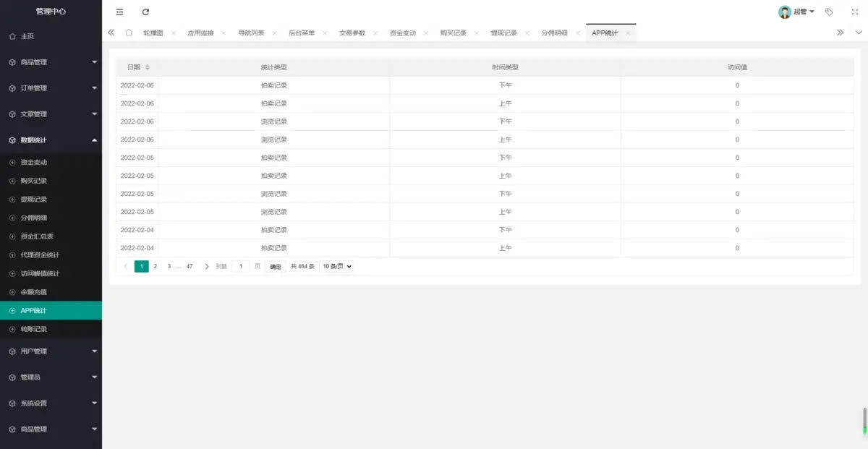
Task: Close the 购买记录 tab
Action: point(477,33)
